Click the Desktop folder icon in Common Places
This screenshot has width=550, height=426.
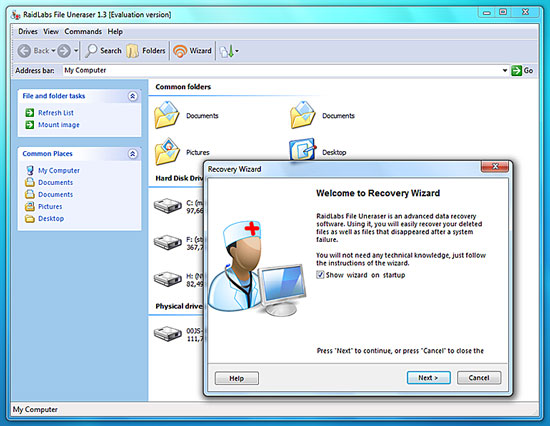click(x=30, y=219)
